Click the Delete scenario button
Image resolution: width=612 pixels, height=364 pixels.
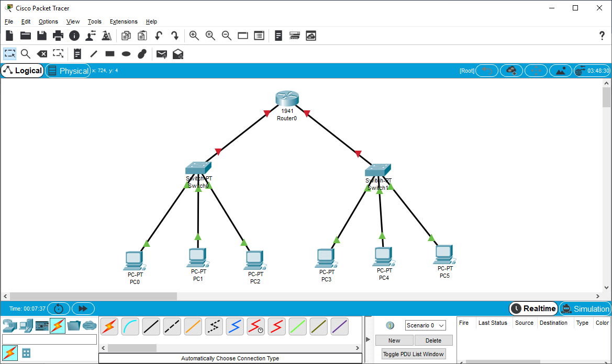click(433, 340)
